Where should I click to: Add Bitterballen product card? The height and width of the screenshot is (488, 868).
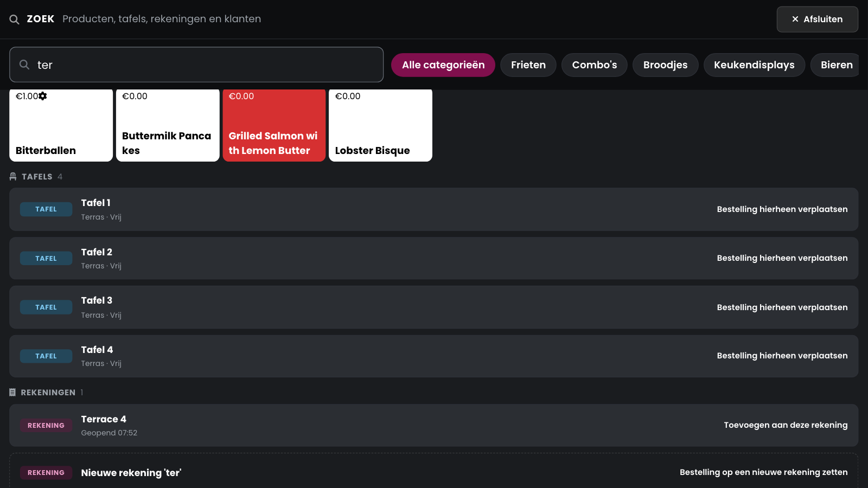tap(61, 125)
